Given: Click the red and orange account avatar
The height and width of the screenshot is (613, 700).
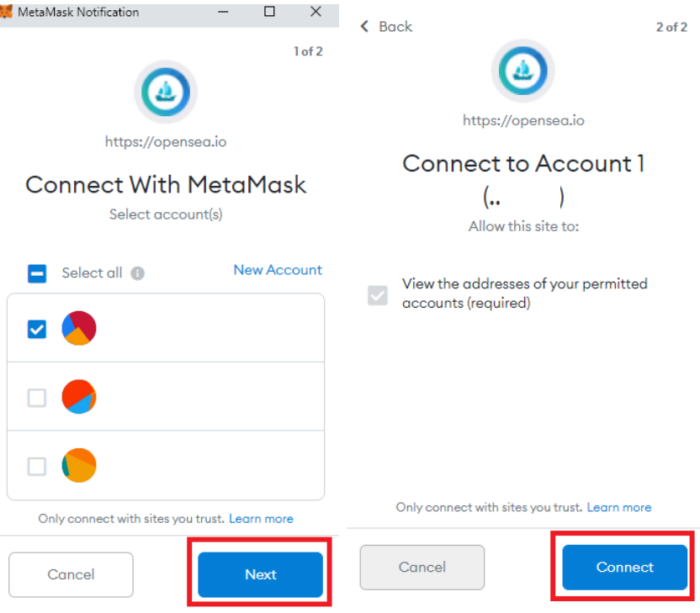Looking at the screenshot, I should point(79,328).
